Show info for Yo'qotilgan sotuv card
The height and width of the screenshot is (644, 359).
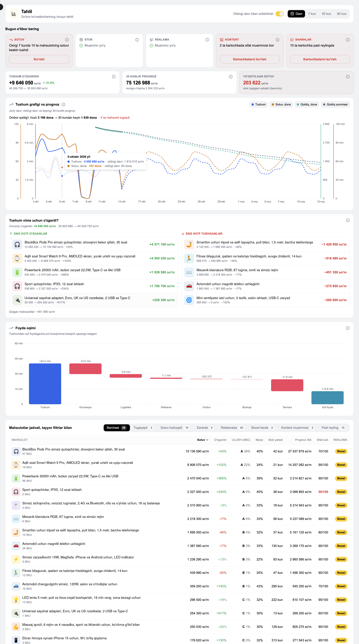[x=348, y=76]
